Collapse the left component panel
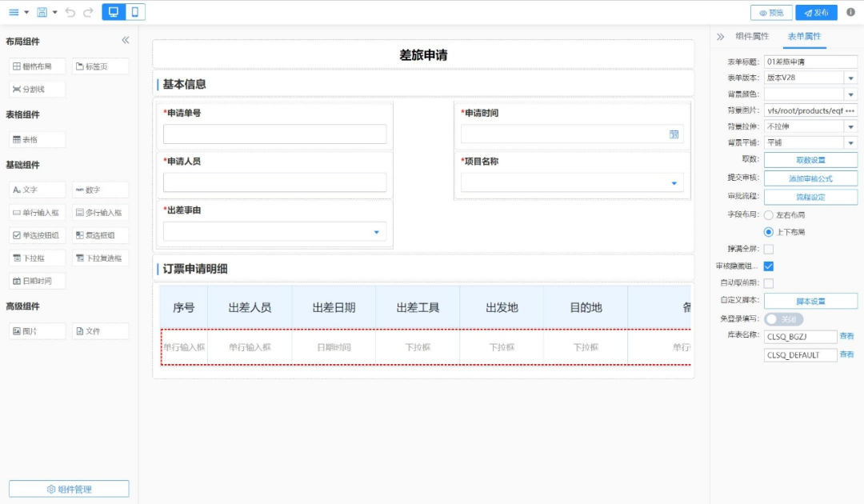Screen dimensions: 864x504 [126, 40]
